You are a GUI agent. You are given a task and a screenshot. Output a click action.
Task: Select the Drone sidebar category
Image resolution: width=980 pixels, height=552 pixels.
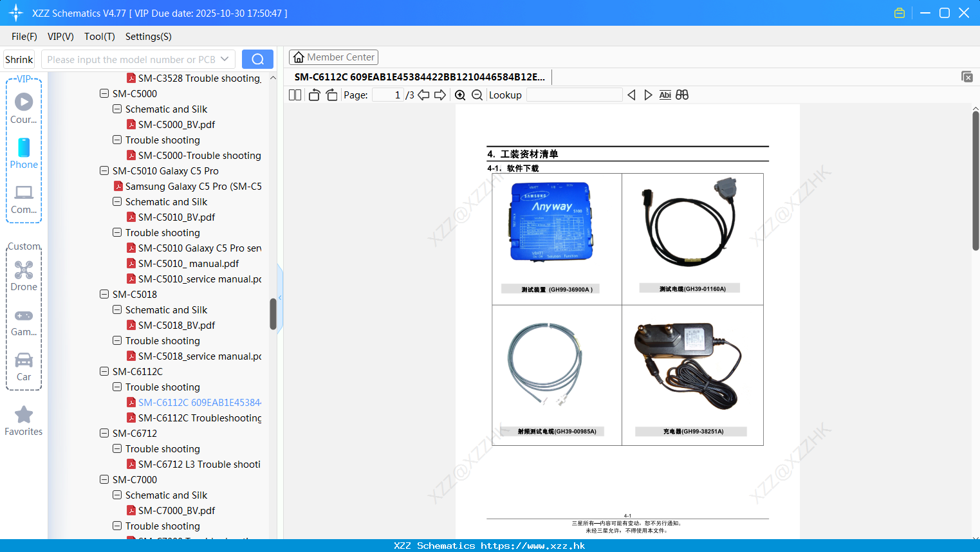(24, 276)
